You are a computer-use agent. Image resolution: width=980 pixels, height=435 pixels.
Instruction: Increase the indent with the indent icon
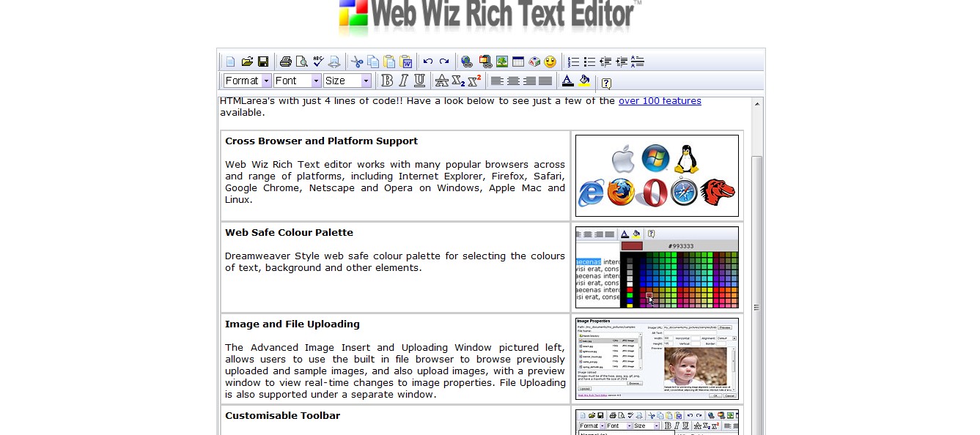pyautogui.click(x=622, y=62)
